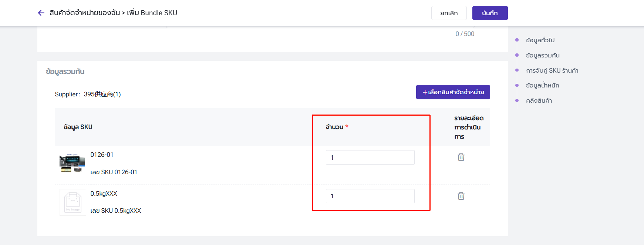Click the ข้อมูลทั่วไป bullet dot
644x245 pixels.
tap(517, 40)
